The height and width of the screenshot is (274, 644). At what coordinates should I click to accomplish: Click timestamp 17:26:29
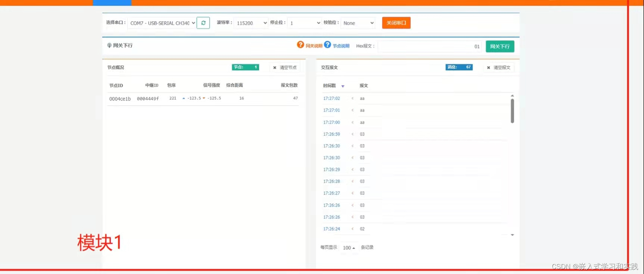click(x=331, y=169)
